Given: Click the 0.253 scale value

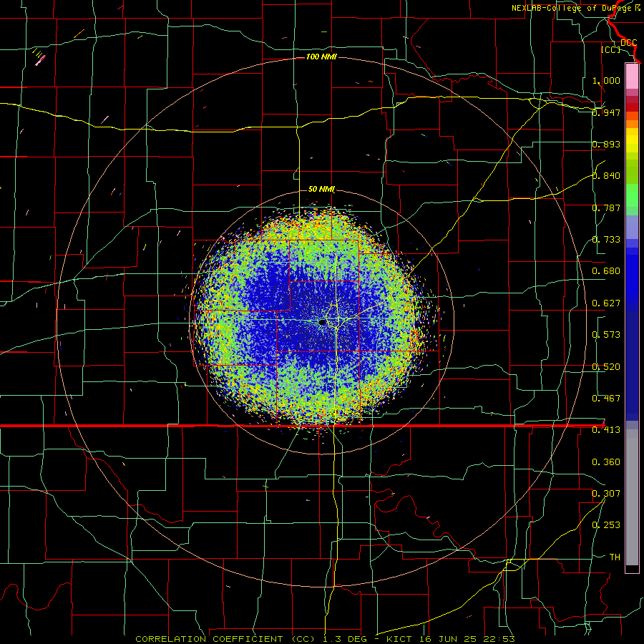Looking at the screenshot, I should coord(606,525).
